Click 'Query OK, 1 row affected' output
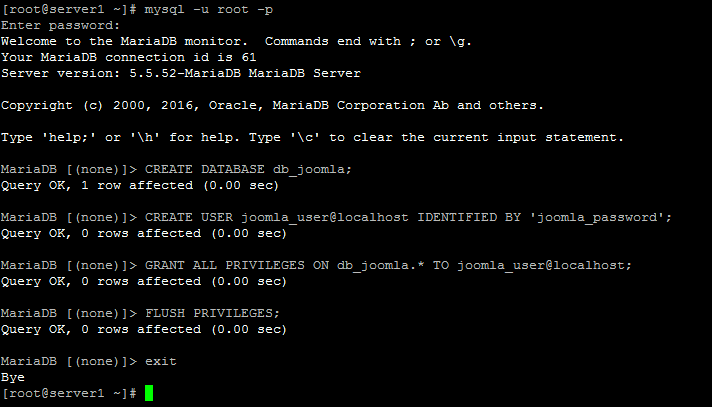Viewport: 712px width, 407px height. click(140, 185)
